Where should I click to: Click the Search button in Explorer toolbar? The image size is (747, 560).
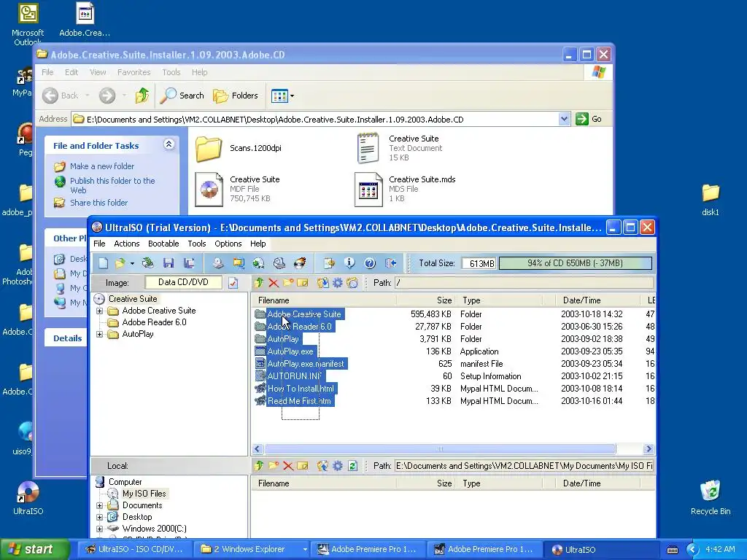point(182,96)
